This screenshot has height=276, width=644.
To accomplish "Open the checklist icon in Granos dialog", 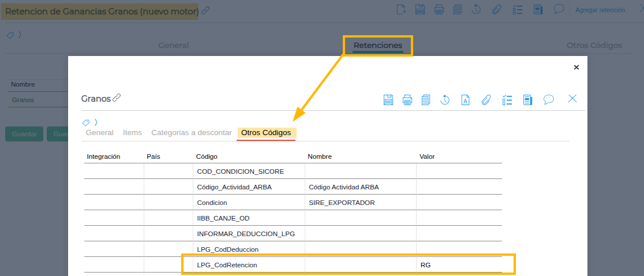I will (507, 99).
